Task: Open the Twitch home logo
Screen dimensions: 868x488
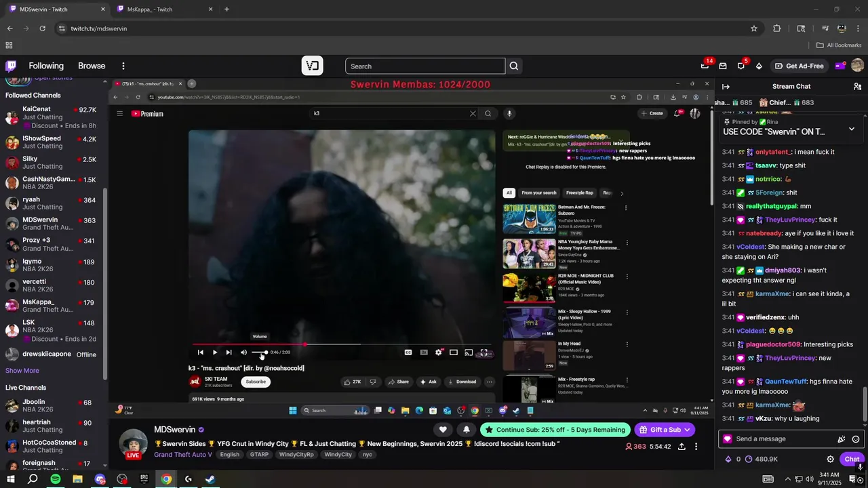Action: click(x=11, y=66)
